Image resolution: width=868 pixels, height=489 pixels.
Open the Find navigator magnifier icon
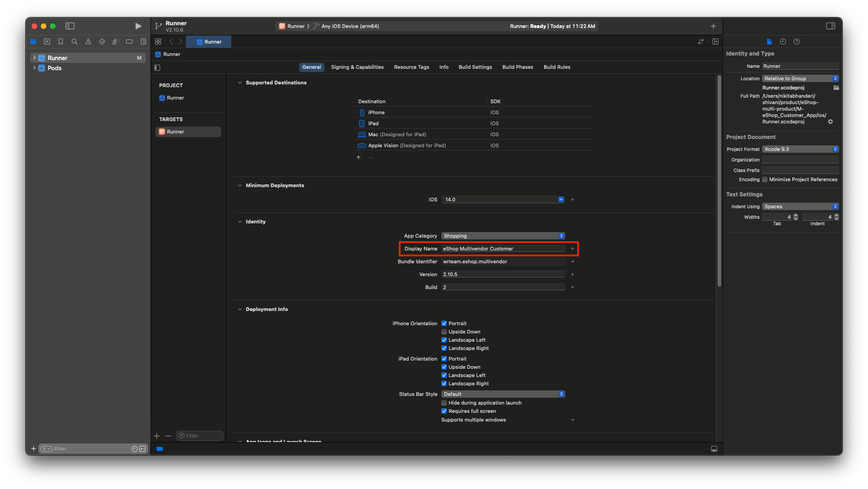(x=74, y=42)
